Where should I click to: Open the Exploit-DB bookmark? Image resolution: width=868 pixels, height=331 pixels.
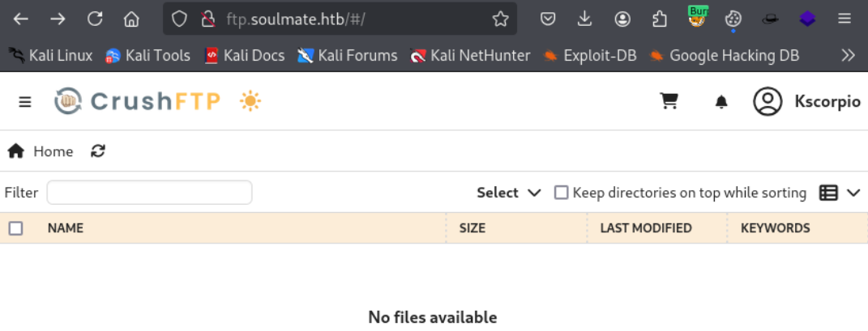click(x=589, y=55)
